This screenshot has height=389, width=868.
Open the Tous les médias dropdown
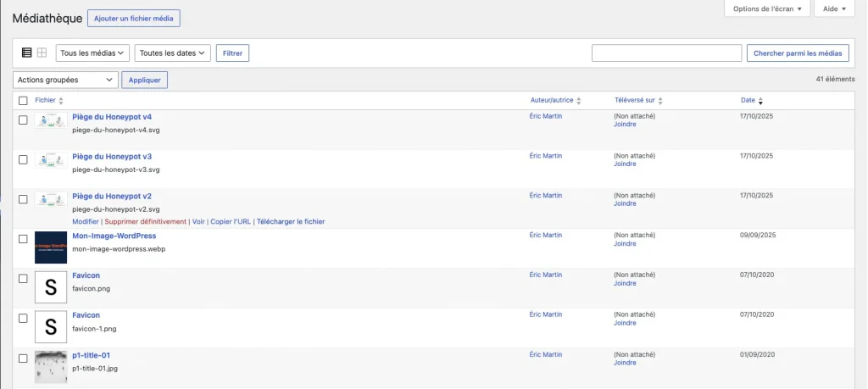92,53
